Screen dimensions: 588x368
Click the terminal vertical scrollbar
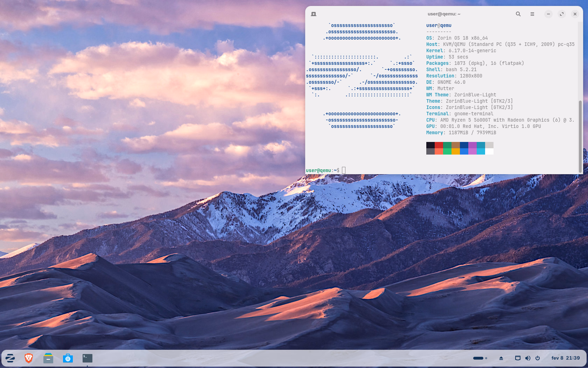tap(580, 137)
